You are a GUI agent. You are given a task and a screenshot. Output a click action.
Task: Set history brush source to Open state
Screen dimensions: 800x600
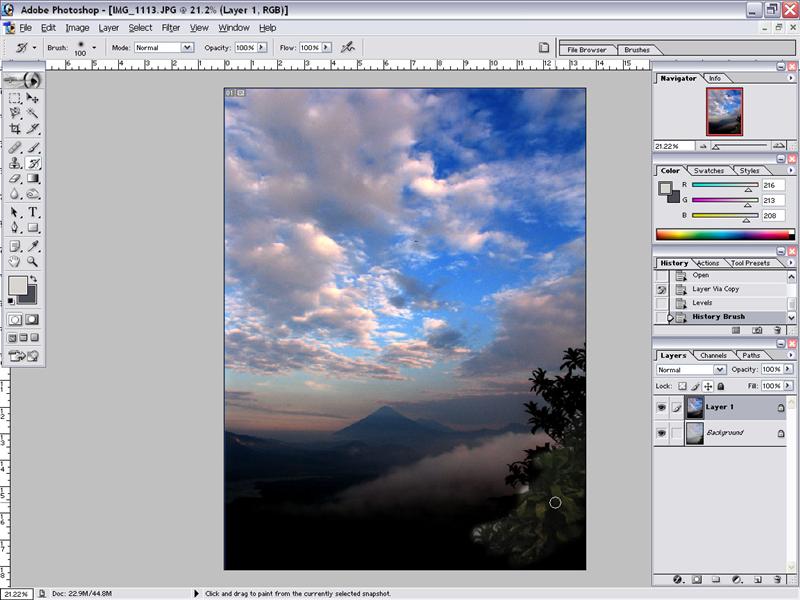tap(662, 276)
